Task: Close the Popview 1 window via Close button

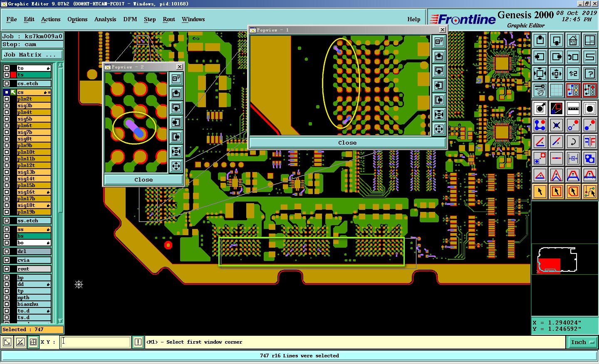Action: (347, 143)
